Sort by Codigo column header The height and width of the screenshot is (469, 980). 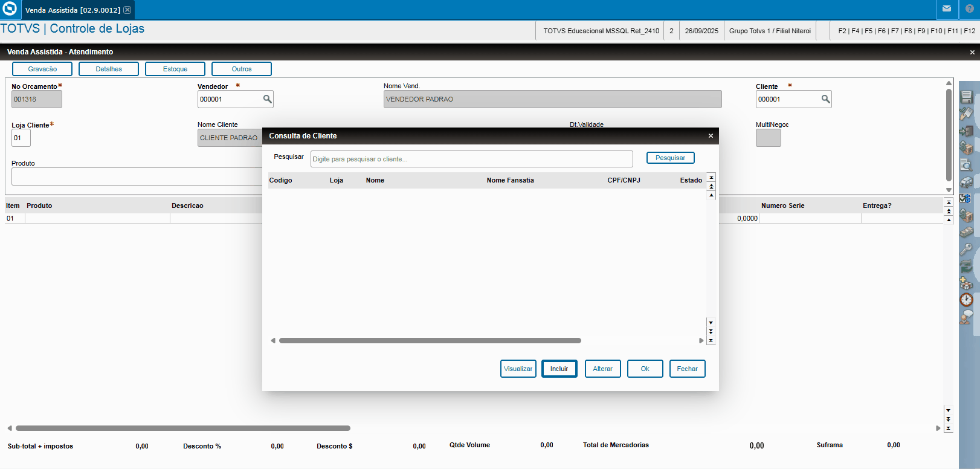coord(281,180)
